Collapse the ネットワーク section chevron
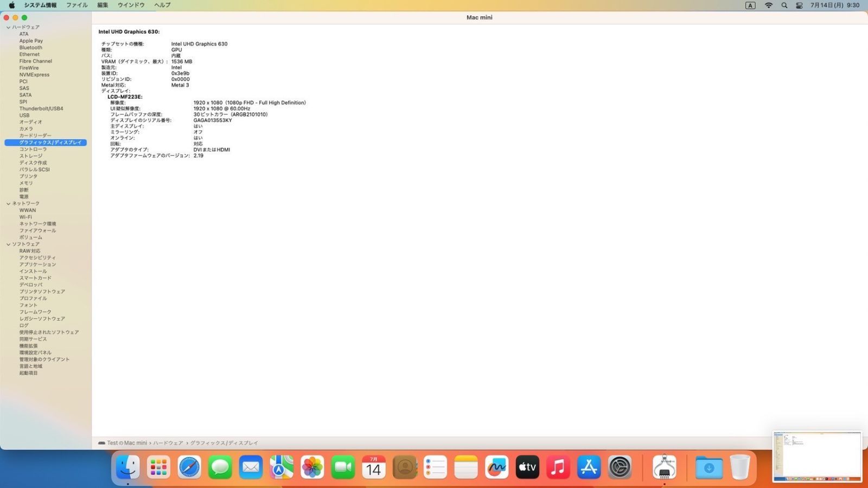 [8, 203]
